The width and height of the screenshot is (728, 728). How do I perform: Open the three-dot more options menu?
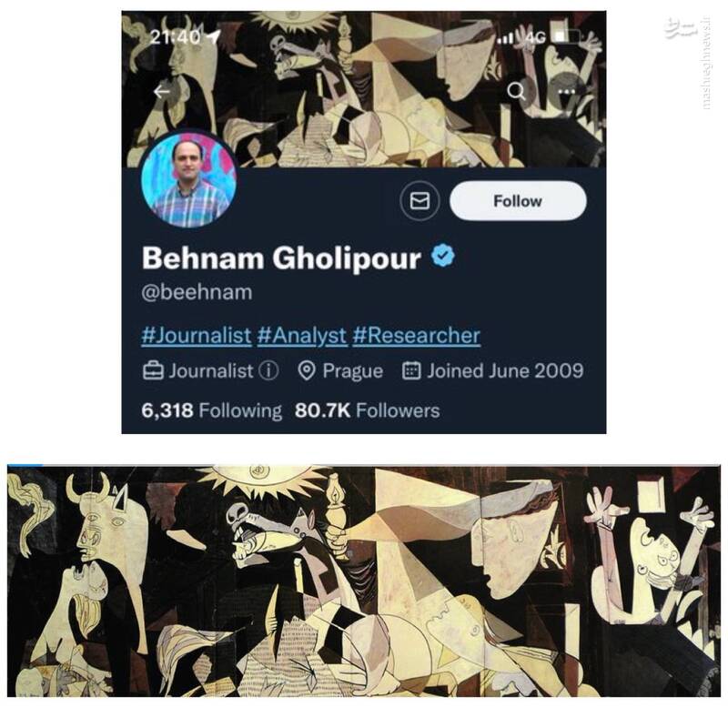point(566,91)
